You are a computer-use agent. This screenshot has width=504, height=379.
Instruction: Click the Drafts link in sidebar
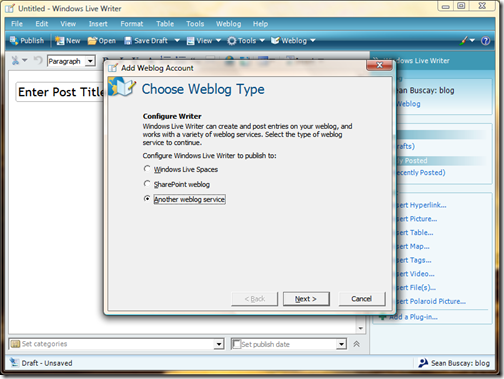click(x=405, y=146)
